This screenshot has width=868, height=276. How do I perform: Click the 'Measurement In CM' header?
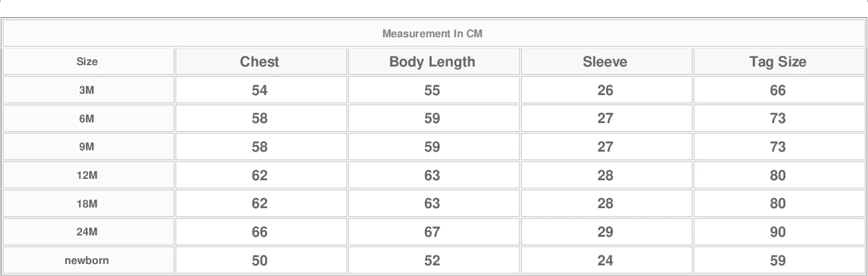[432, 34]
